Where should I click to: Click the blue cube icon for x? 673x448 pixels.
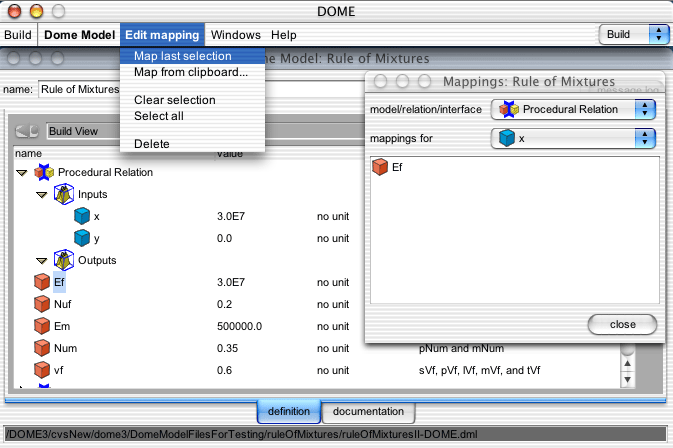(x=82, y=216)
